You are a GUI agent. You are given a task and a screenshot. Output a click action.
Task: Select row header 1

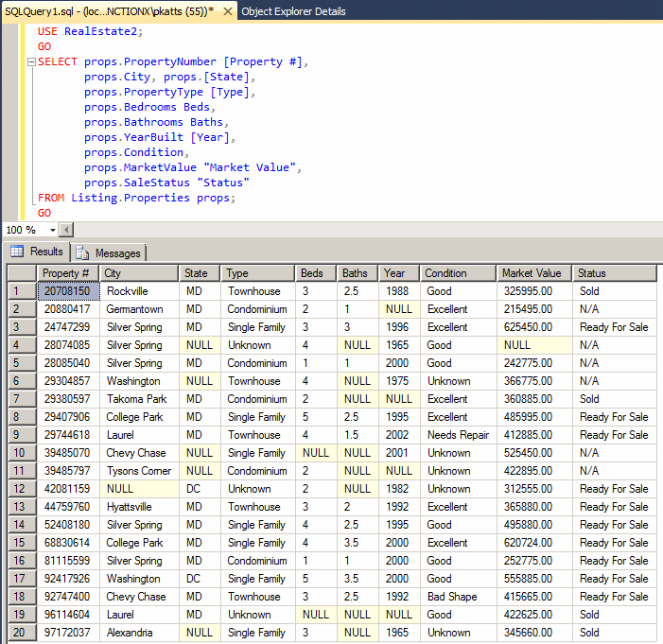(22, 291)
